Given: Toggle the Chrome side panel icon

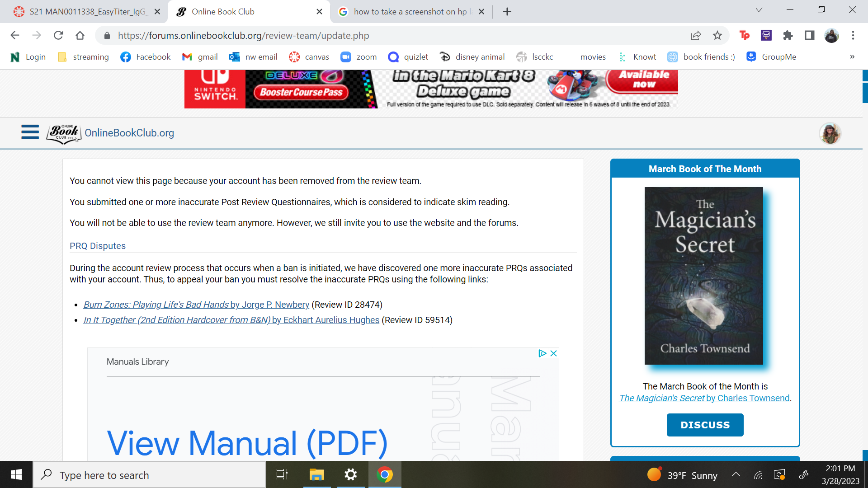Looking at the screenshot, I should (810, 35).
